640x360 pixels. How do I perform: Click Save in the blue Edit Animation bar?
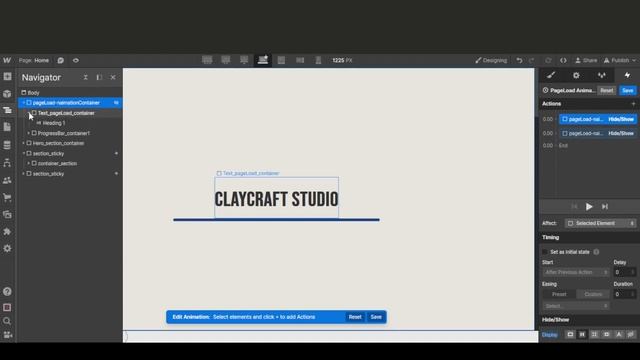click(x=376, y=317)
